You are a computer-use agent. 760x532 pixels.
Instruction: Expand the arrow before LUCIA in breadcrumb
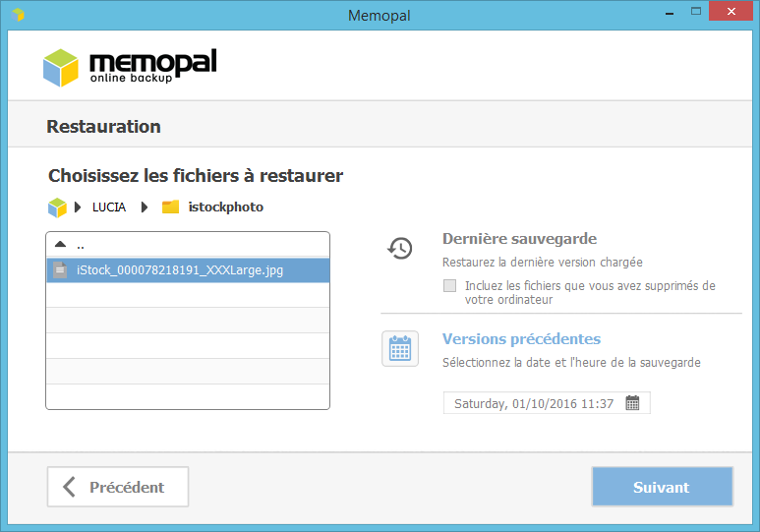coord(78,207)
